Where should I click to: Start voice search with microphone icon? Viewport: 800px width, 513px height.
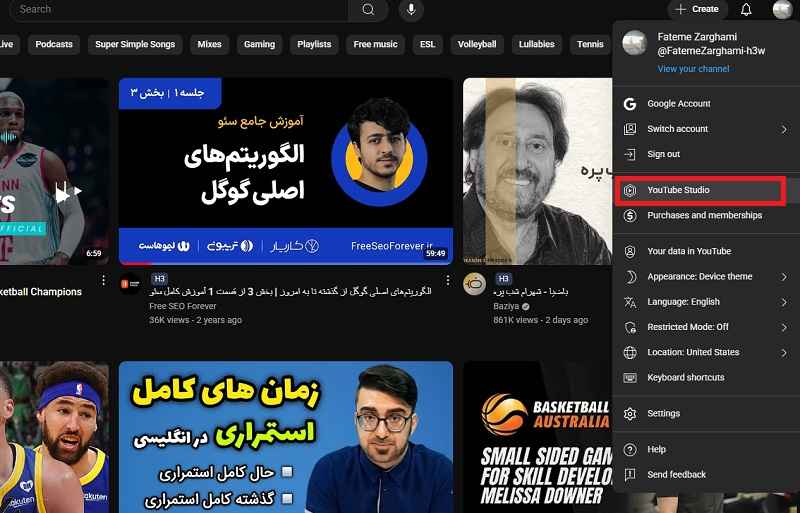pos(411,9)
